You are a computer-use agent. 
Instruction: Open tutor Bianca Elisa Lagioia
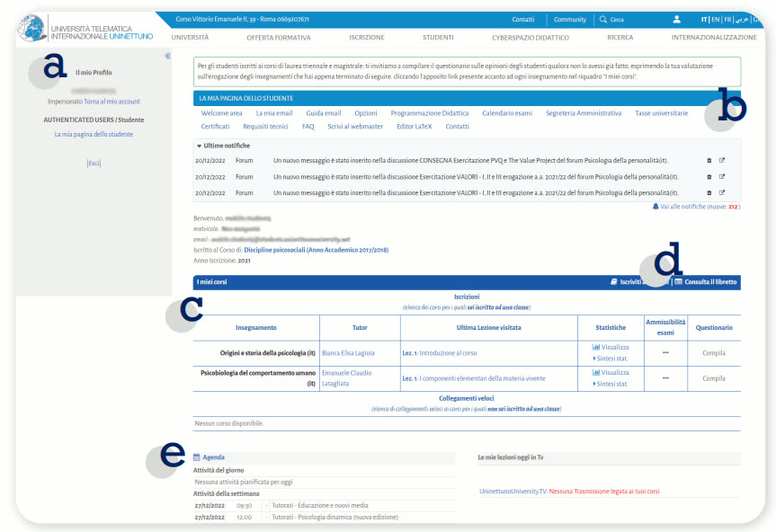pyautogui.click(x=348, y=353)
